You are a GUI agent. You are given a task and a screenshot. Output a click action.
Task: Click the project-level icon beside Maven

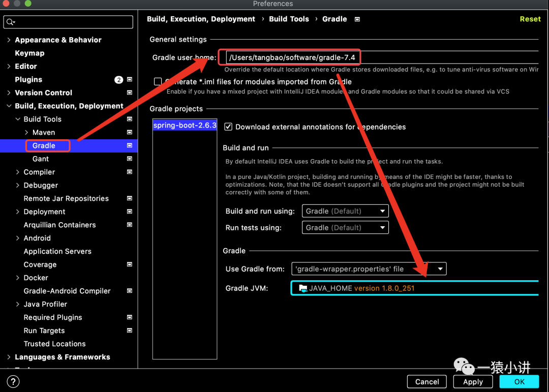130,132
